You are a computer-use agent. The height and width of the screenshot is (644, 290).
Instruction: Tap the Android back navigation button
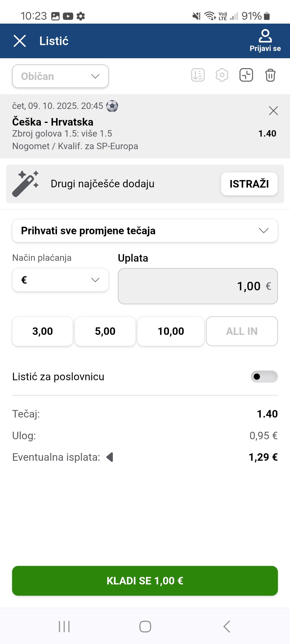(227, 627)
